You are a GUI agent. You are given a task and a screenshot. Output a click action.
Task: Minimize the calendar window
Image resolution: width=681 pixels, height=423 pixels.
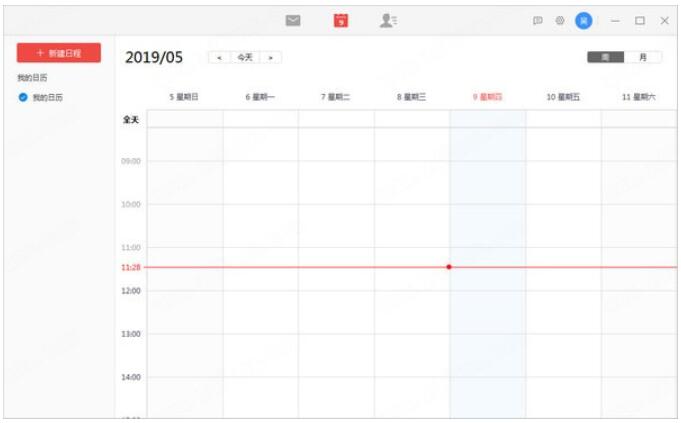pos(616,20)
